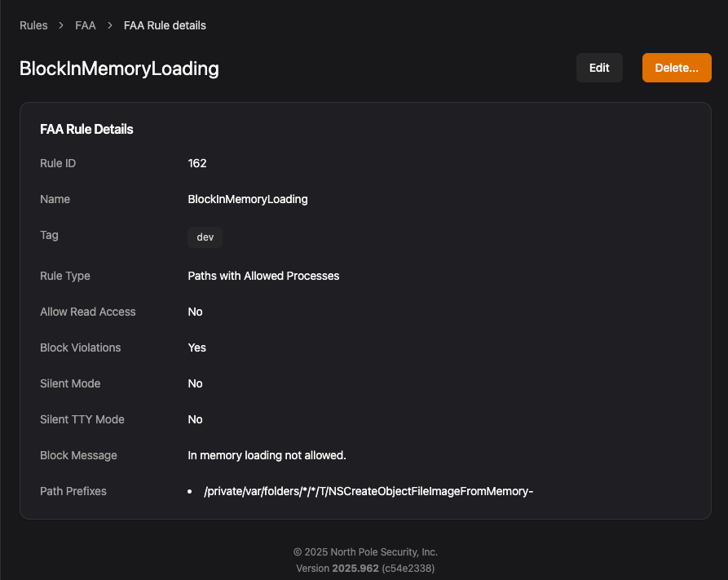Click the Paths with Allowed Processes value

(x=263, y=276)
